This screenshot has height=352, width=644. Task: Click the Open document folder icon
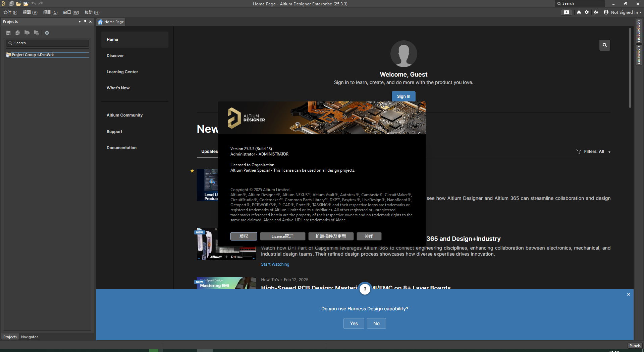(18, 4)
